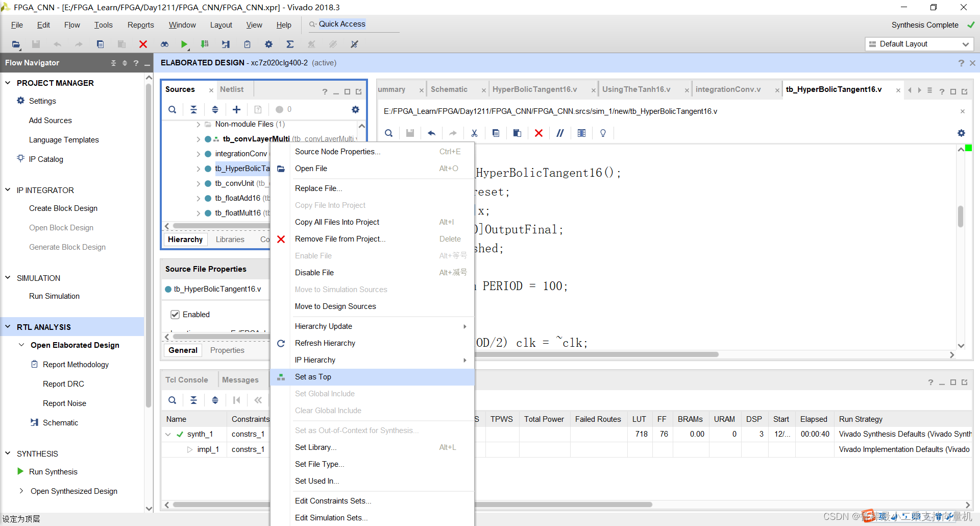Screen dimensions: 980x526
Task: Expand the tb_convUnit tree node
Action: 198,183
